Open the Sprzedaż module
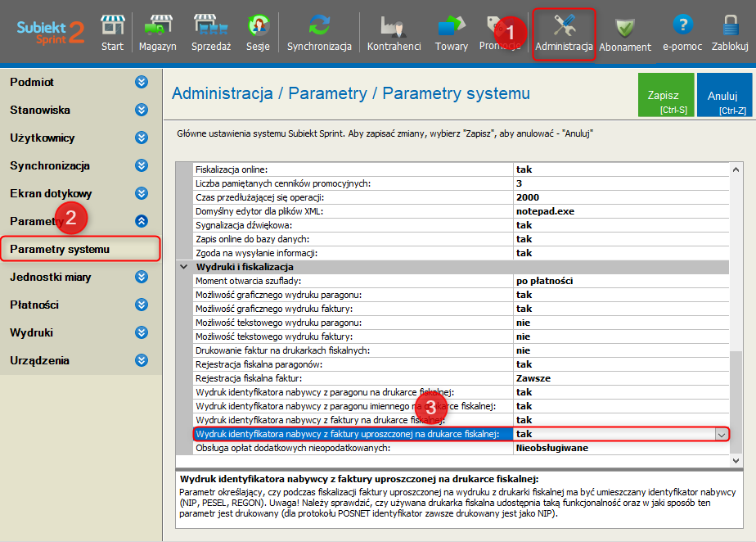Image resolution: width=756 pixels, height=542 pixels. [x=210, y=33]
